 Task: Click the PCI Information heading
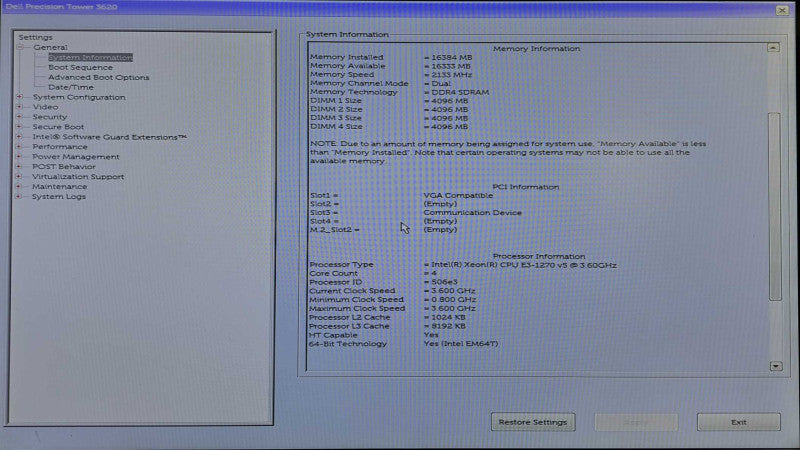pos(526,187)
